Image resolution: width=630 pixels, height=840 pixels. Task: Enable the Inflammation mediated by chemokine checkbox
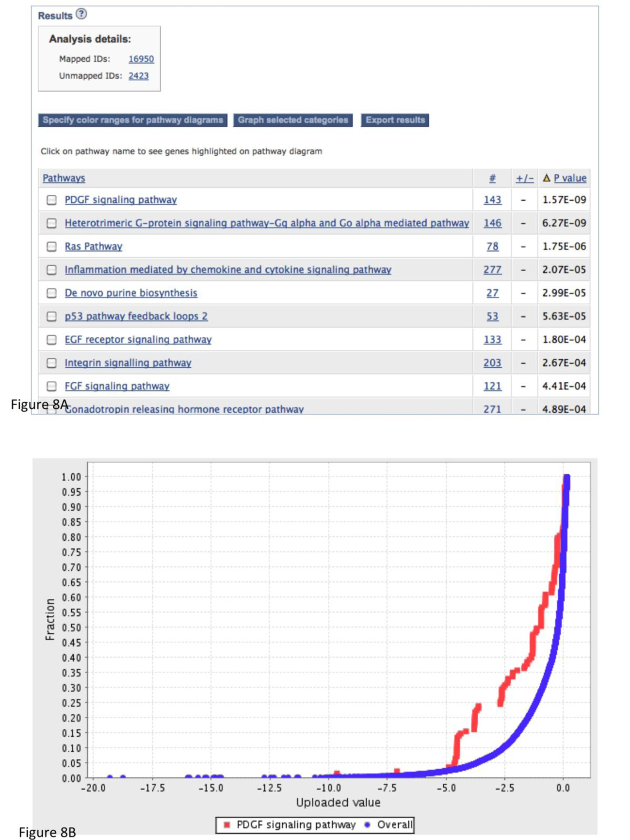pos(51,270)
